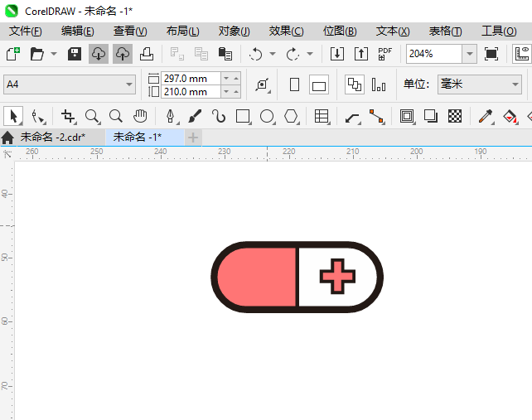The width and height of the screenshot is (532, 420).
Task: Open the 布局(L) menu
Action: coord(183,31)
